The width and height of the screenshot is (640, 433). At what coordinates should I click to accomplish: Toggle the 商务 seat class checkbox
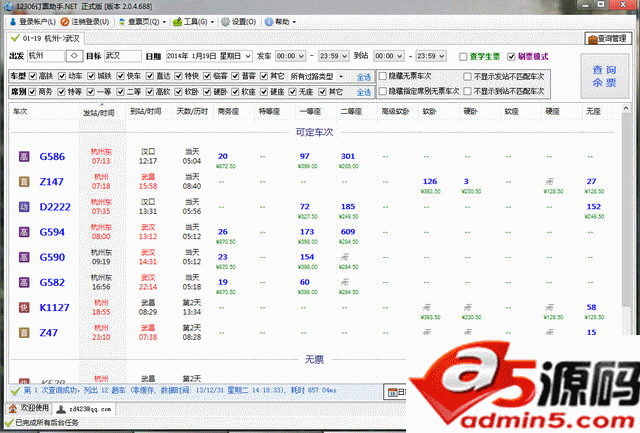pos(32,92)
